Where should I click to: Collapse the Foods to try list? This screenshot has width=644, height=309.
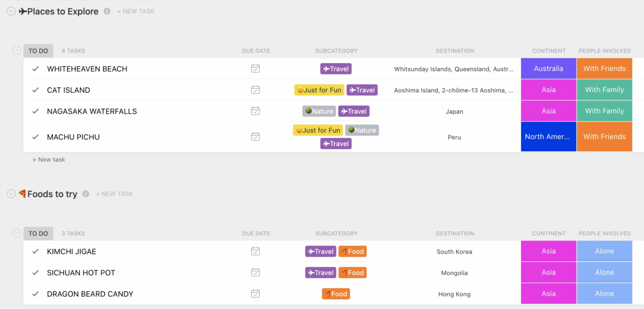(11, 194)
